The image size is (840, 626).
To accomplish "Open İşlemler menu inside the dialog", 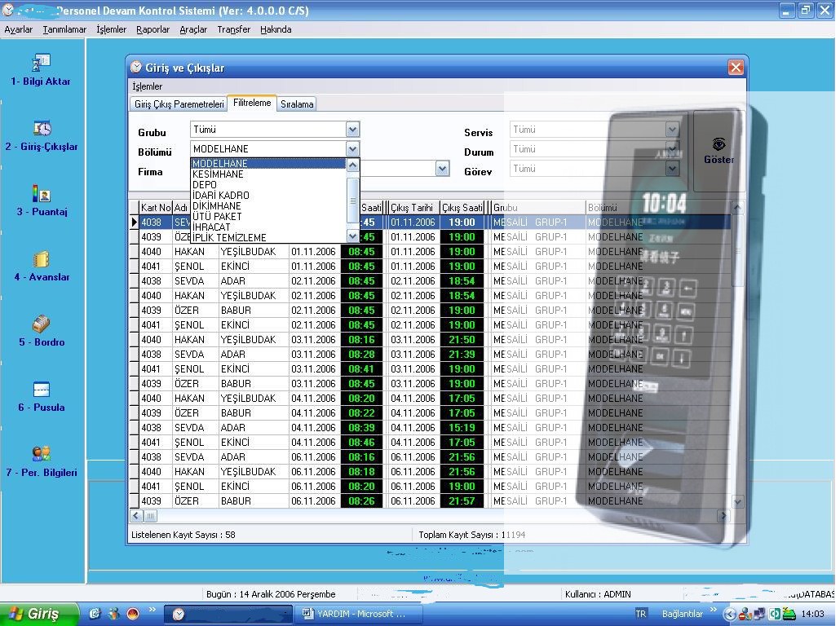I will [148, 86].
